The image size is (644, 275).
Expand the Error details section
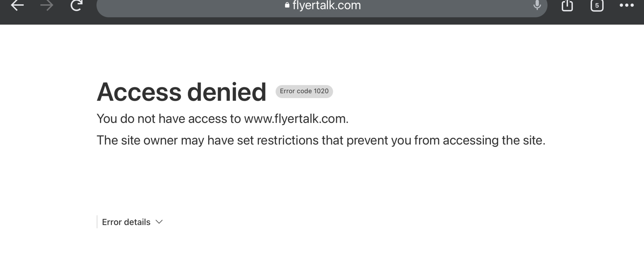126,222
